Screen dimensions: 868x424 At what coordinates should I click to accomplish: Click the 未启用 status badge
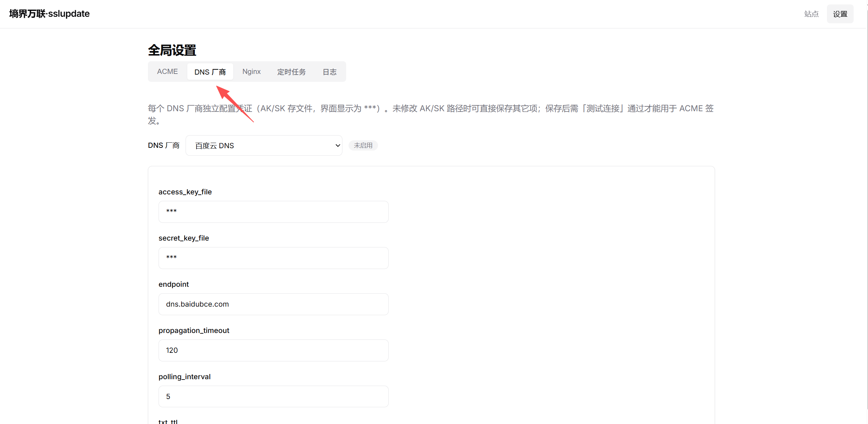coord(363,145)
